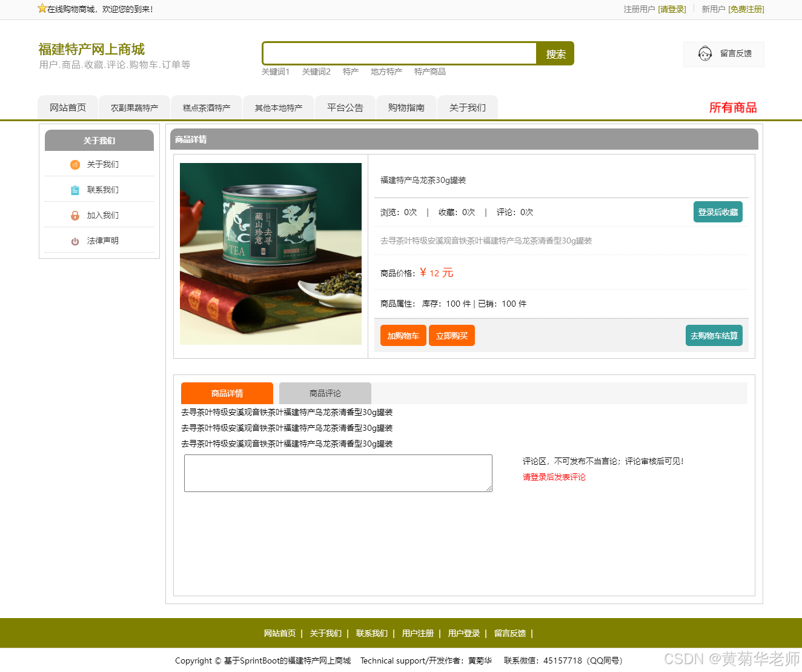Screen dimensions: 802x672
Task: Click 联系我们 in the left sidebar
Action: (103, 190)
